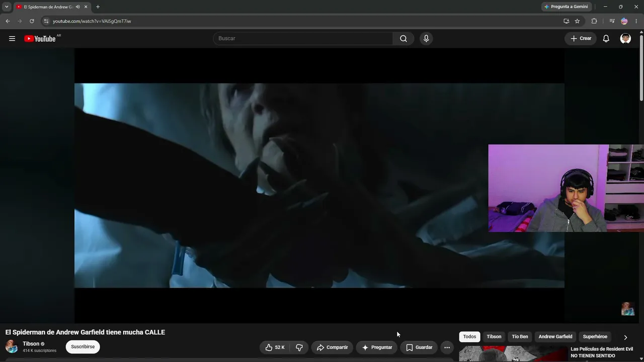Go forward in the browser

20,21
